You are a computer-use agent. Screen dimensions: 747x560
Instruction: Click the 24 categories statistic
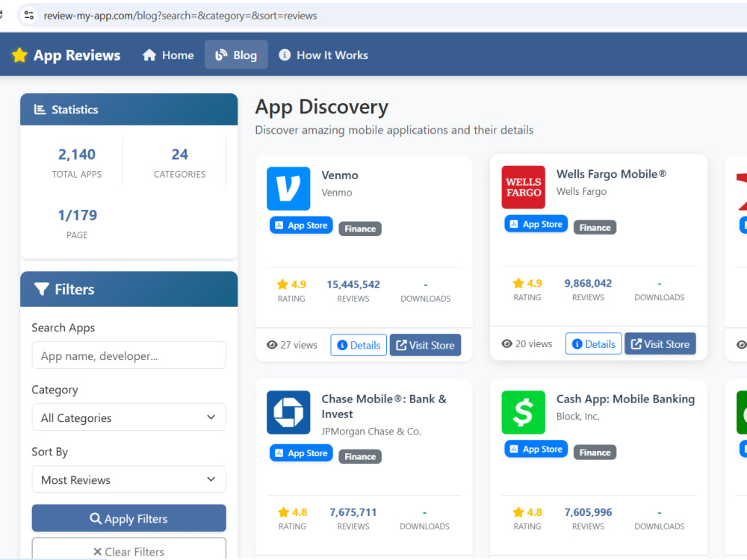(179, 155)
